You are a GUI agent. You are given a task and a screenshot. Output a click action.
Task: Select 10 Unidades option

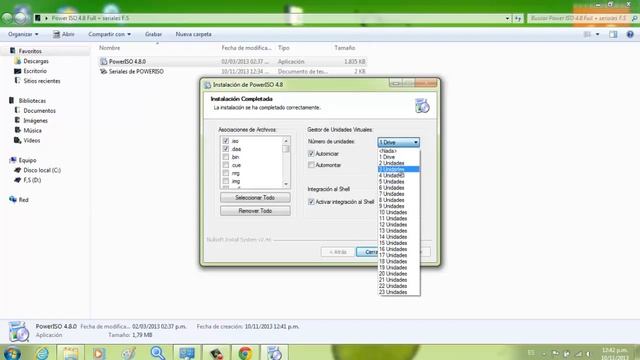(399, 212)
